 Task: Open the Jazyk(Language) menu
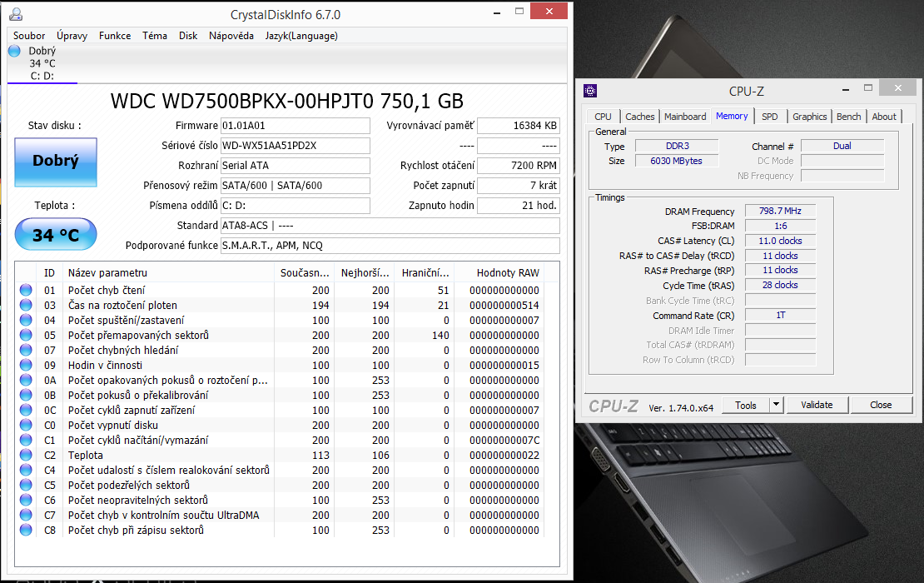pyautogui.click(x=301, y=36)
